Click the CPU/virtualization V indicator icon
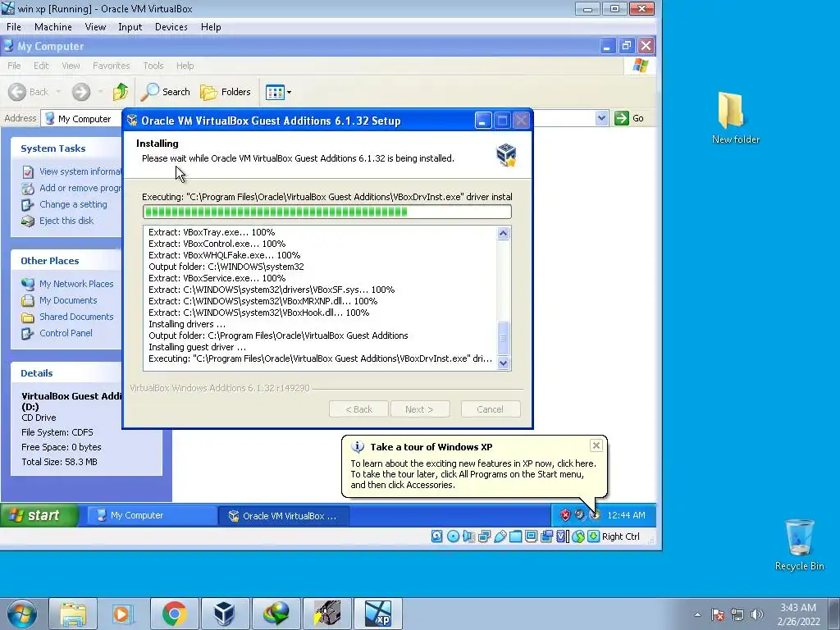This screenshot has height=630, width=840. coord(562,536)
